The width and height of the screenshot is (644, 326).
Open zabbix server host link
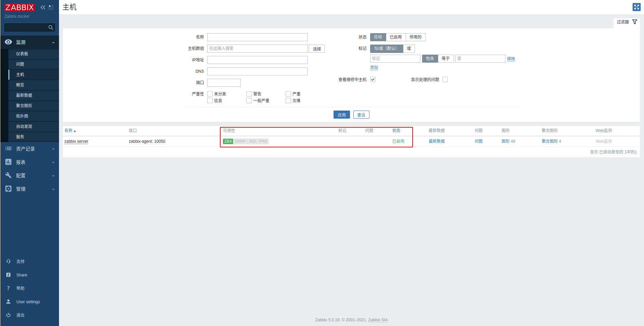tap(76, 141)
